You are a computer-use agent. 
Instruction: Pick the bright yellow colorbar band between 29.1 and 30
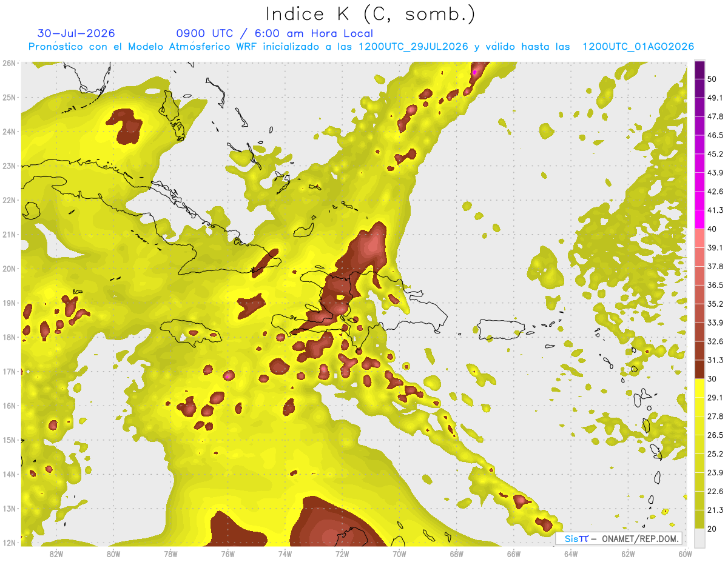tap(700, 388)
